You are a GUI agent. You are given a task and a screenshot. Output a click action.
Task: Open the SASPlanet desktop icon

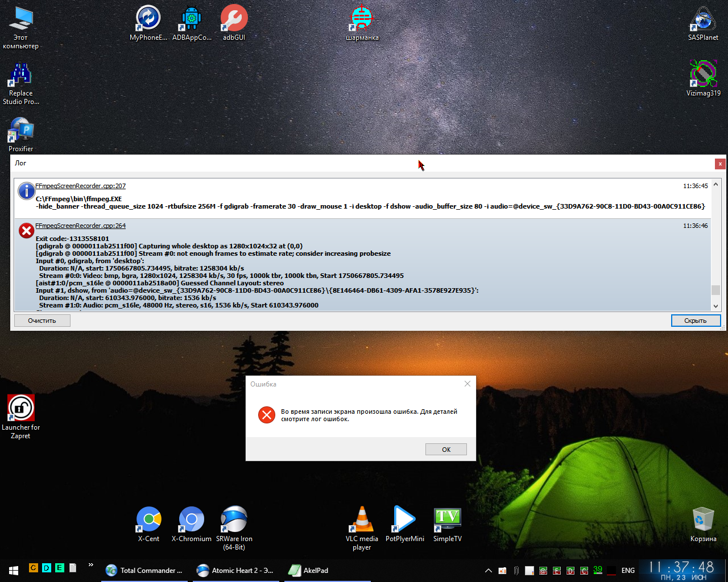point(703,23)
